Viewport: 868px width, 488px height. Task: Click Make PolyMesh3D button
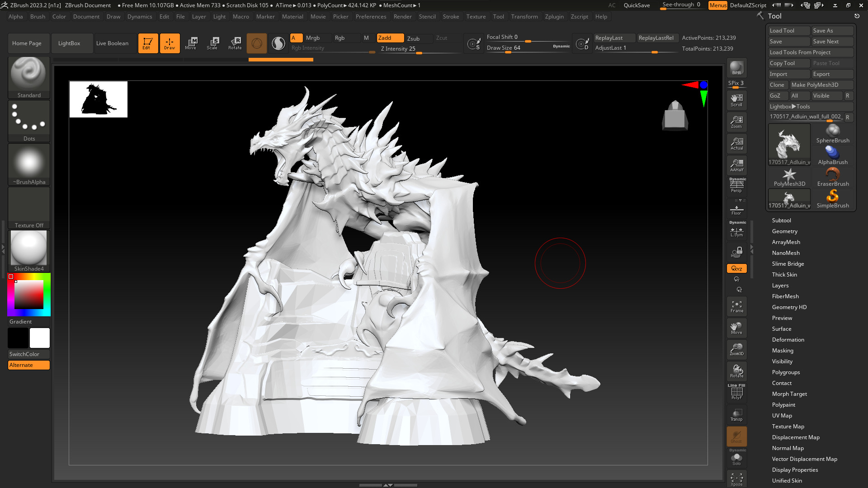[x=821, y=85]
